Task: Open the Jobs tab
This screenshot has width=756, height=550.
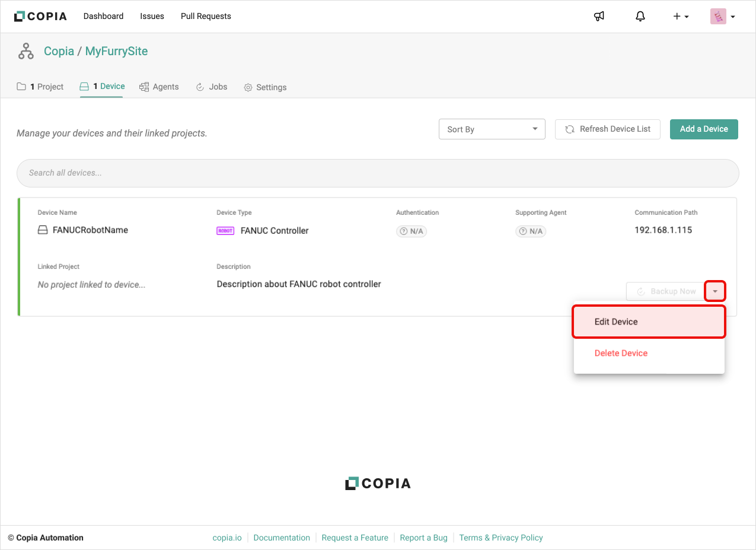Action: 212,87
